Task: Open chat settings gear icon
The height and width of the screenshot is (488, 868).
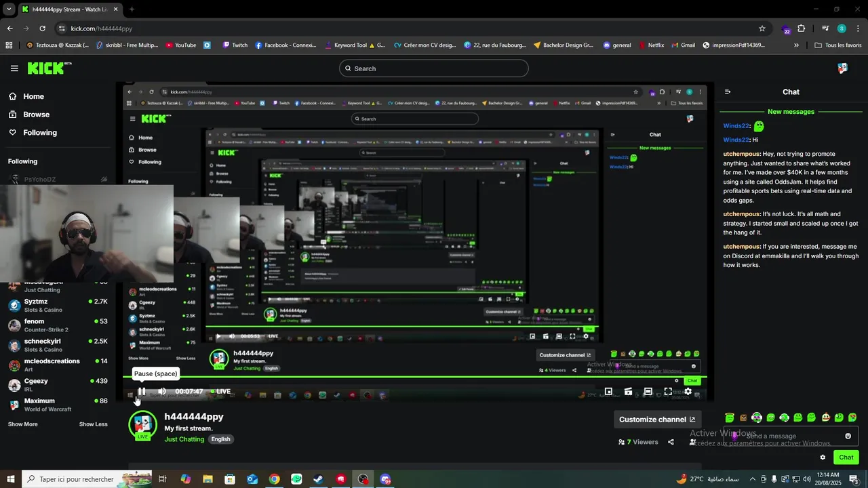Action: pyautogui.click(x=823, y=457)
